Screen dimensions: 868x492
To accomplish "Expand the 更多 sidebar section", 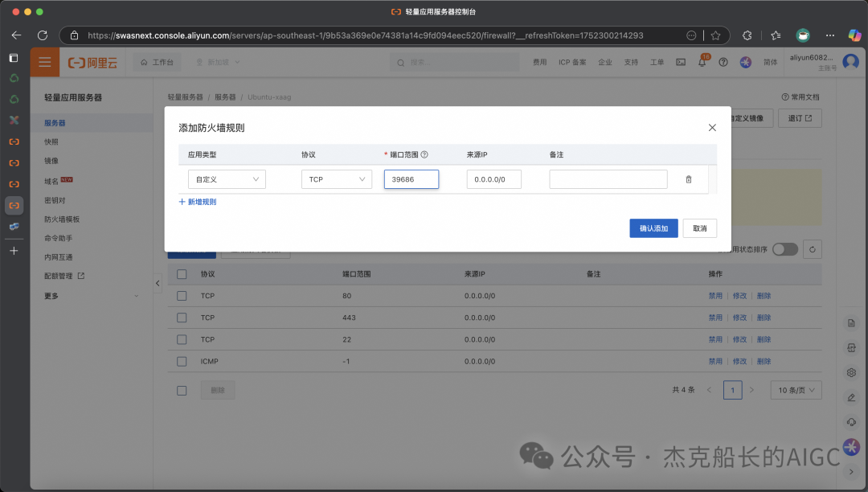I will pos(92,296).
